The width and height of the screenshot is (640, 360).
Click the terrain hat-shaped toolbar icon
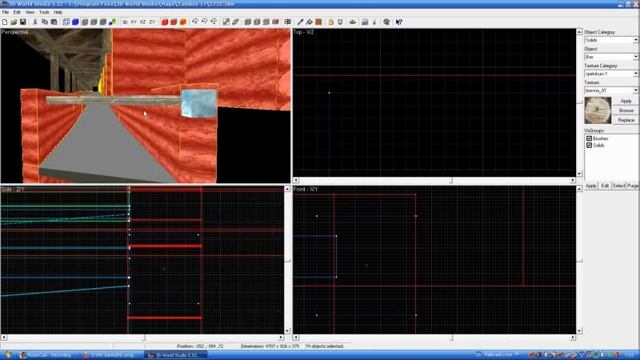pos(353,22)
